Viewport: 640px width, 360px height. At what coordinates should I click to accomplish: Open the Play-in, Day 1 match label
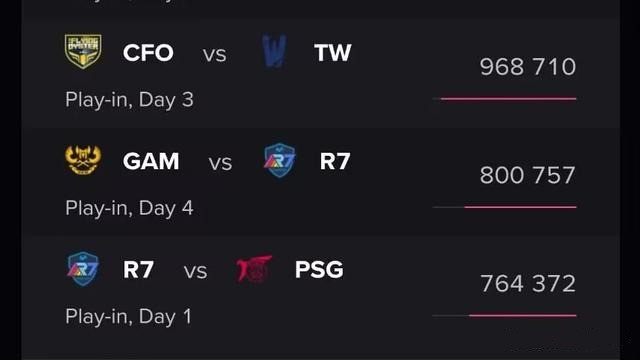coord(129,316)
